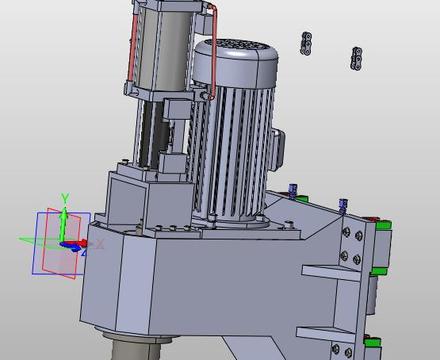Select the ribbed electric motor body
The height and width of the screenshot is (360, 440).
tap(233, 150)
